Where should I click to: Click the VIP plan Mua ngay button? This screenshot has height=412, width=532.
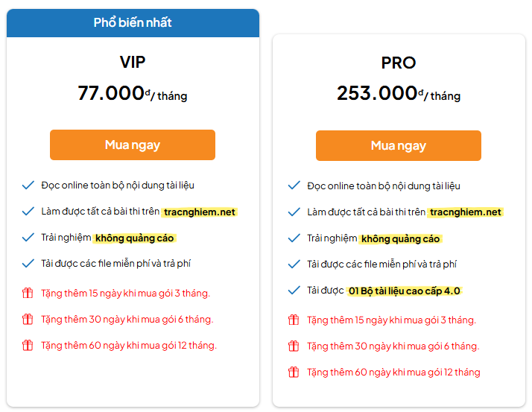coord(133,145)
